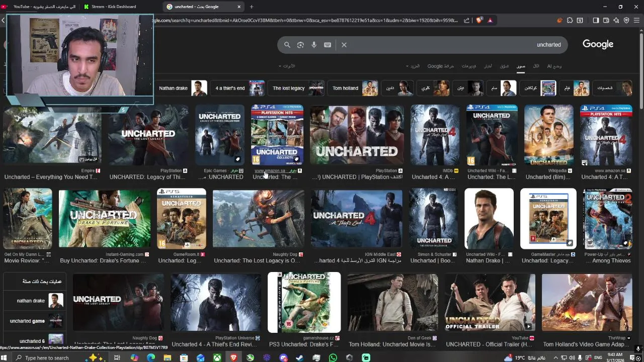This screenshot has width=644, height=362.
Task: Open the Google Maps tab (خرائط Google)
Action: 441,66
